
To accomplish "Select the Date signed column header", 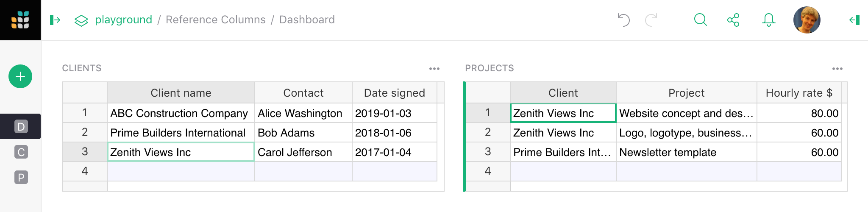I will pyautogui.click(x=394, y=93).
